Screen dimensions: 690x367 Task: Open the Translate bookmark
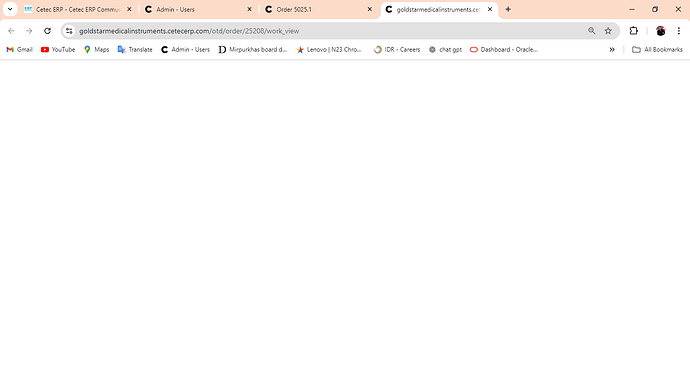135,50
